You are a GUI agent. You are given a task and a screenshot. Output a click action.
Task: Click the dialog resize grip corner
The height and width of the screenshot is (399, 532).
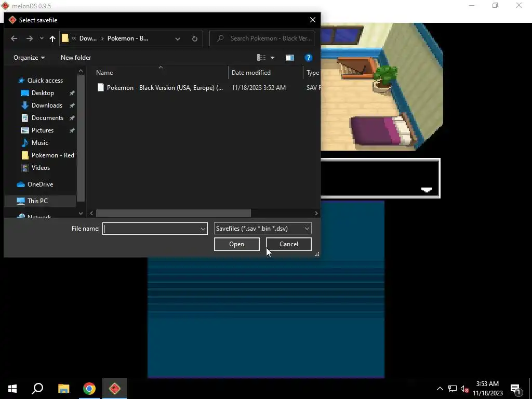coord(317,254)
